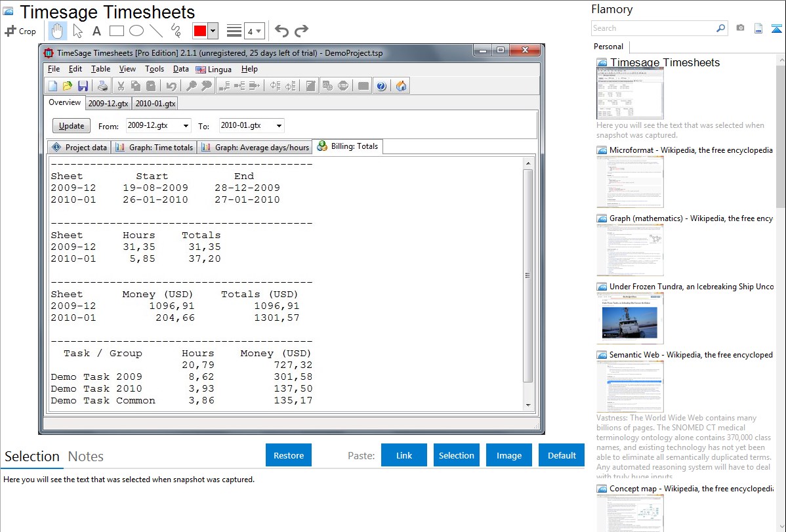Activate the hand pan tool
This screenshot has height=532, width=786.
point(57,31)
